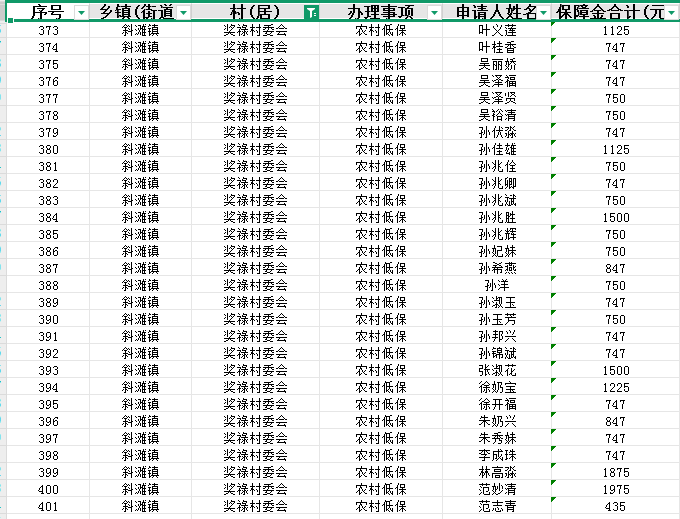
Task: Select applicant name cell 范妙清
Action: pos(497,489)
